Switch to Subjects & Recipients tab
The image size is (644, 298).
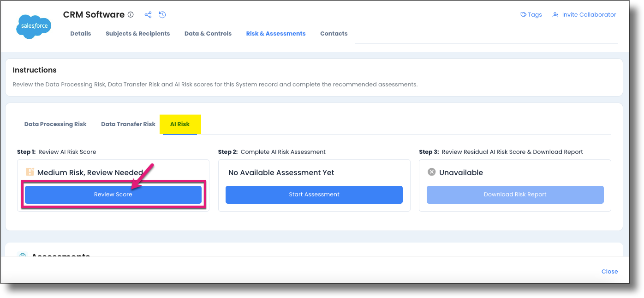click(137, 34)
